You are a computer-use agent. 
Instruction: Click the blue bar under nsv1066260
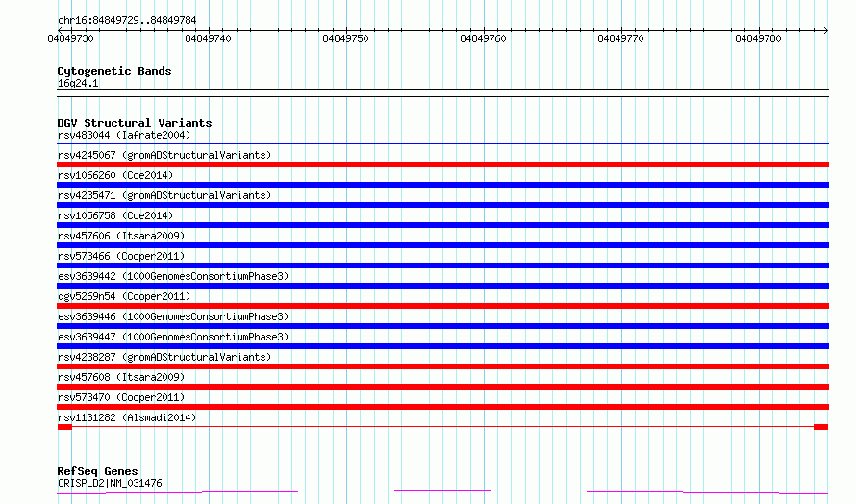coord(442,185)
